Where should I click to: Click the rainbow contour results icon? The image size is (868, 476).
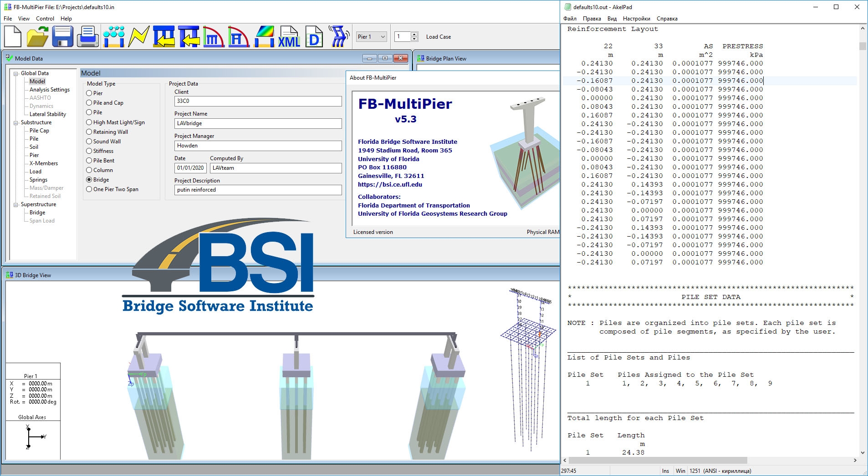click(x=264, y=36)
